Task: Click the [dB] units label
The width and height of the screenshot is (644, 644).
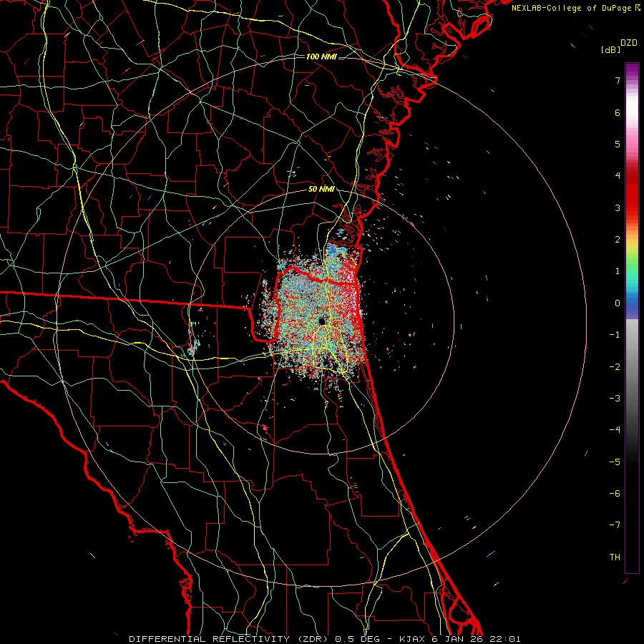Action: click(611, 49)
